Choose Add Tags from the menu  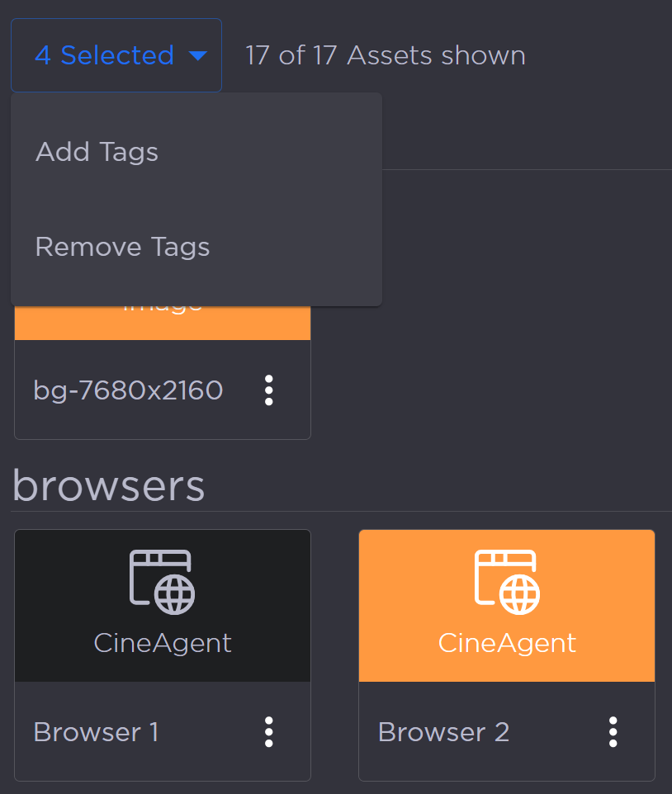pyautogui.click(x=97, y=152)
